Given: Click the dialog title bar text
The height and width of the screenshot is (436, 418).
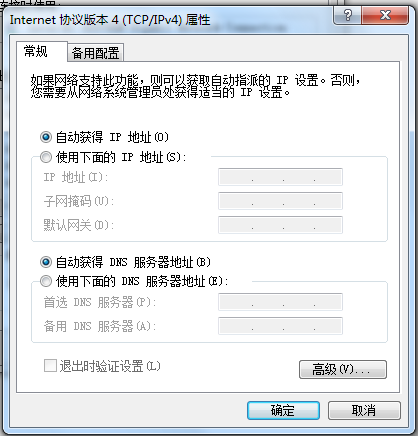Looking at the screenshot, I should (110, 20).
